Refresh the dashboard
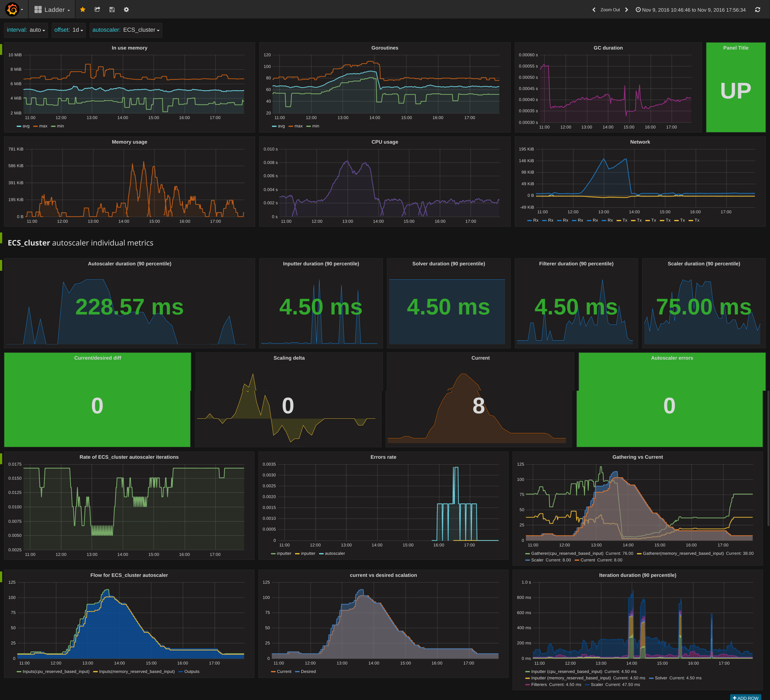The width and height of the screenshot is (770, 700). click(x=757, y=10)
